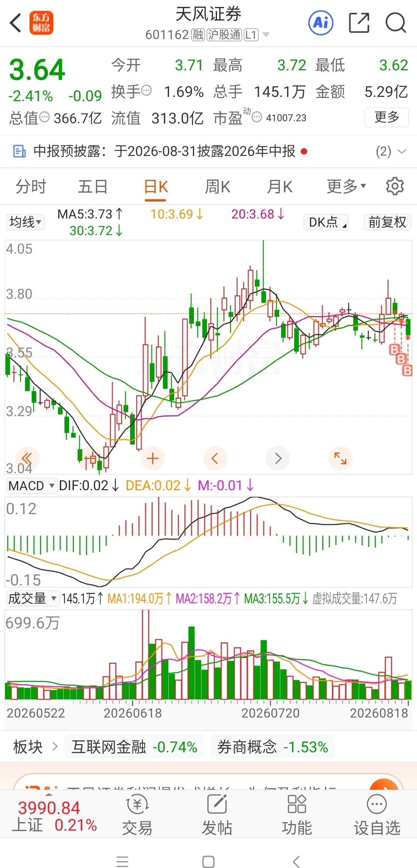Tap the 换手 info bubble icon
The width and height of the screenshot is (417, 868).
click(x=146, y=91)
